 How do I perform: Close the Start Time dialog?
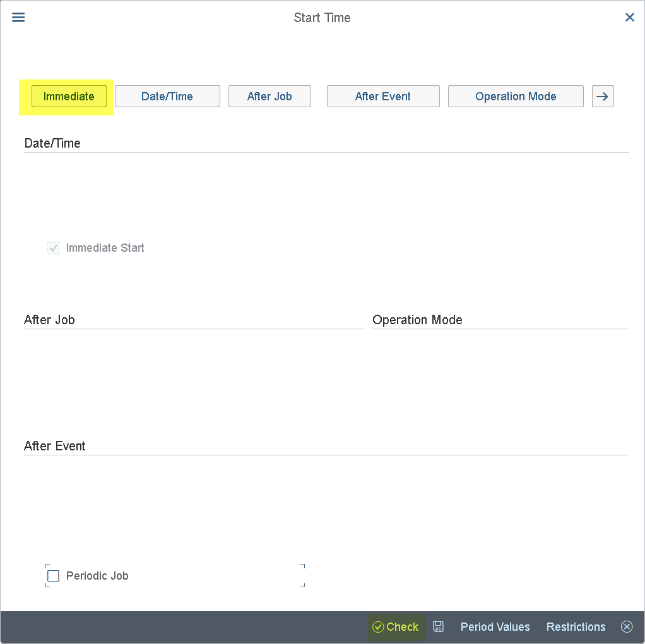(x=629, y=18)
